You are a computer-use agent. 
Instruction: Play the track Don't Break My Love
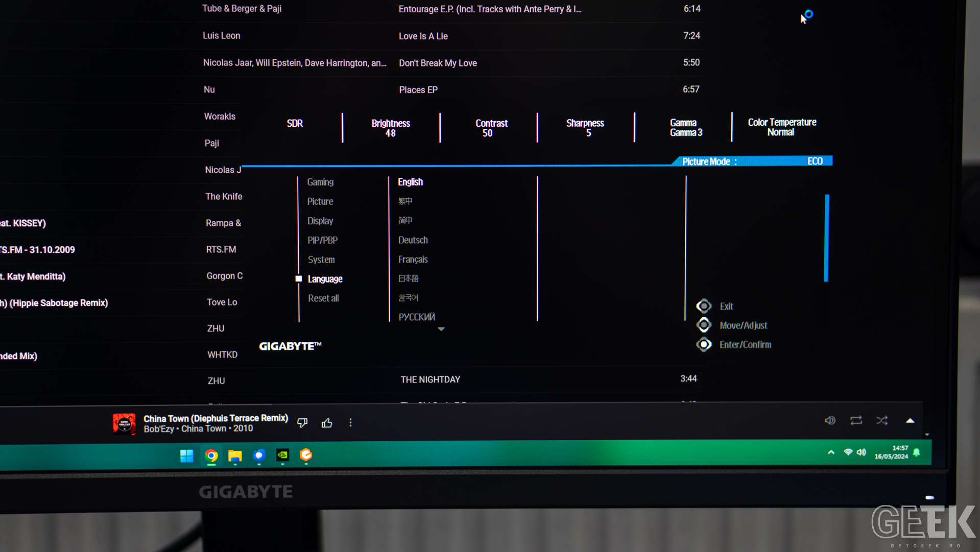[438, 63]
